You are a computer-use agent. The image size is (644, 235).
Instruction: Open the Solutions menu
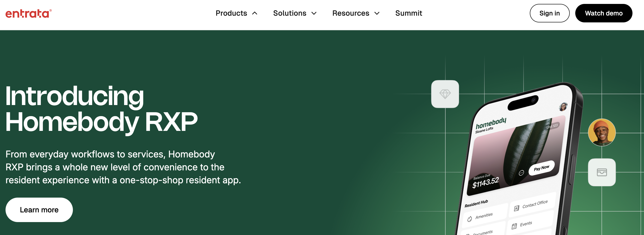click(289, 13)
